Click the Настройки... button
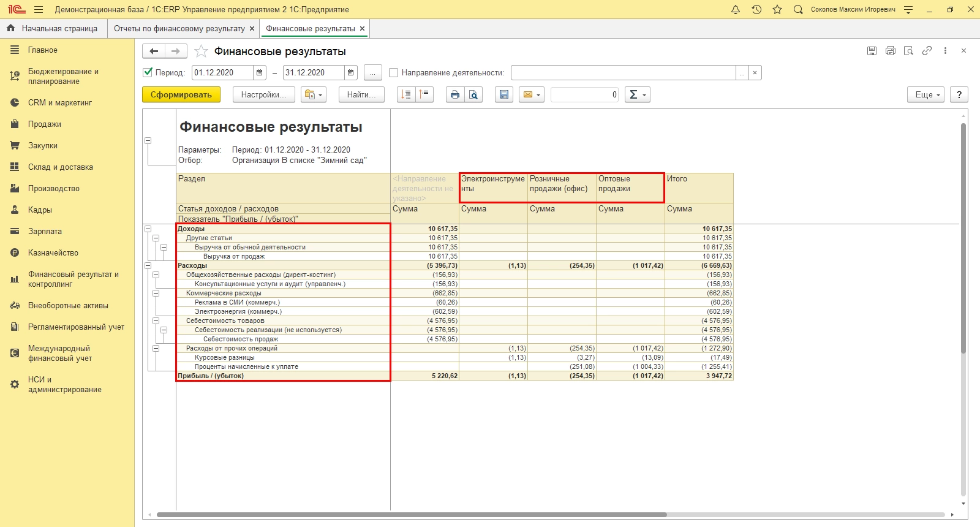The width and height of the screenshot is (980, 527). click(263, 94)
